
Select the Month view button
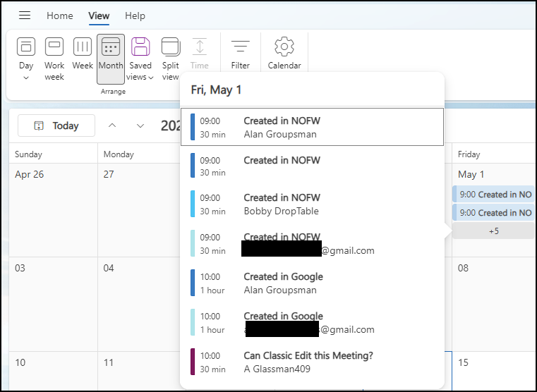pyautogui.click(x=111, y=59)
